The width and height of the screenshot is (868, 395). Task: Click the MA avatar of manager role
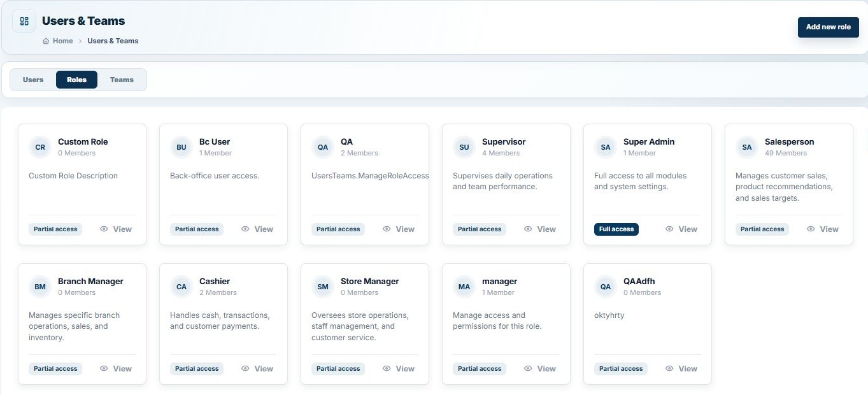(464, 287)
